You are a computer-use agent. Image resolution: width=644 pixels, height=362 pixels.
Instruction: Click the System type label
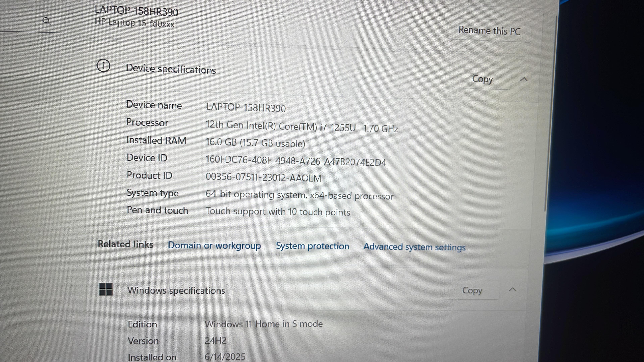[152, 193]
